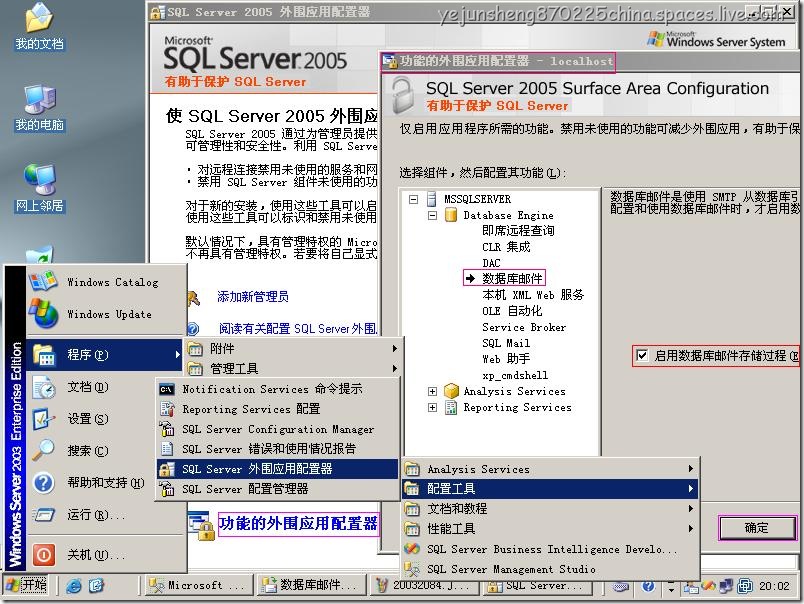Toggle 启用数据库邮件存储过程 checkbox
Image resolution: width=804 pixels, height=604 pixels.
[641, 355]
